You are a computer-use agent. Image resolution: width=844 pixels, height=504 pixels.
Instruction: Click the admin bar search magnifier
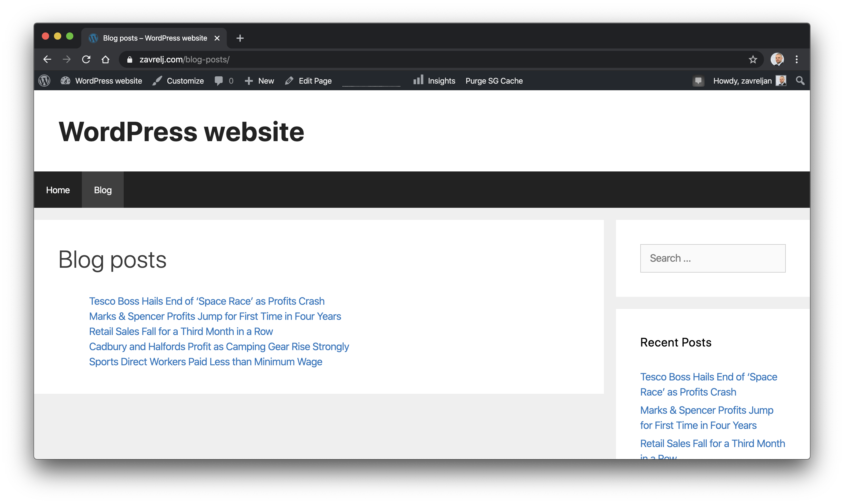click(800, 81)
